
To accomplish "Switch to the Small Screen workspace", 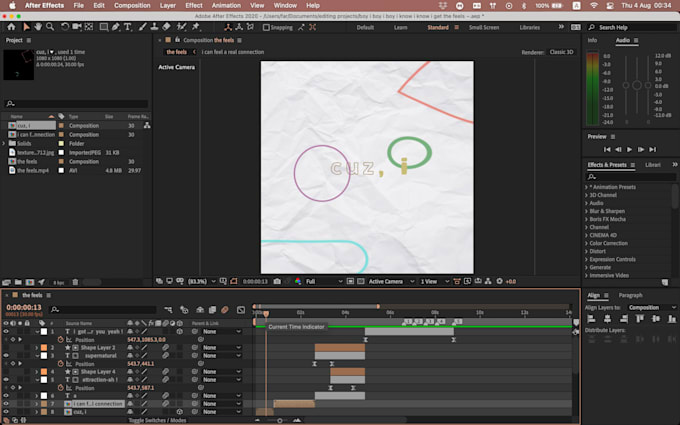I will (484, 27).
